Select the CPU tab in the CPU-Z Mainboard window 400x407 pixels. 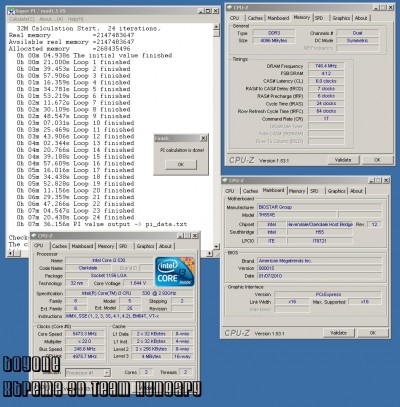[x=230, y=191]
